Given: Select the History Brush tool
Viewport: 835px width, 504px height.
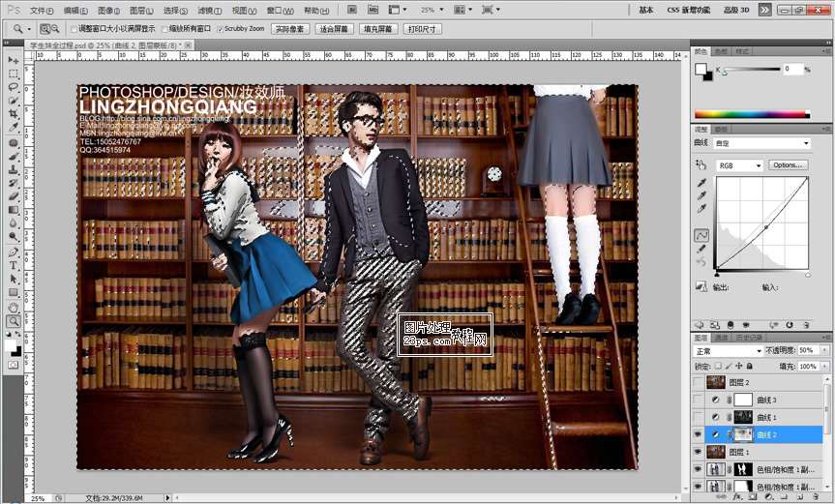Looking at the screenshot, I should click(14, 183).
